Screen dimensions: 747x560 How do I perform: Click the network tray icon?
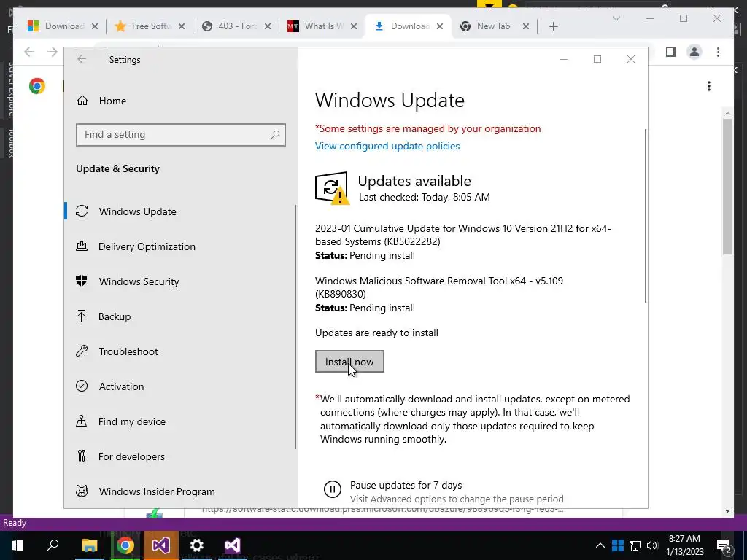point(635,545)
